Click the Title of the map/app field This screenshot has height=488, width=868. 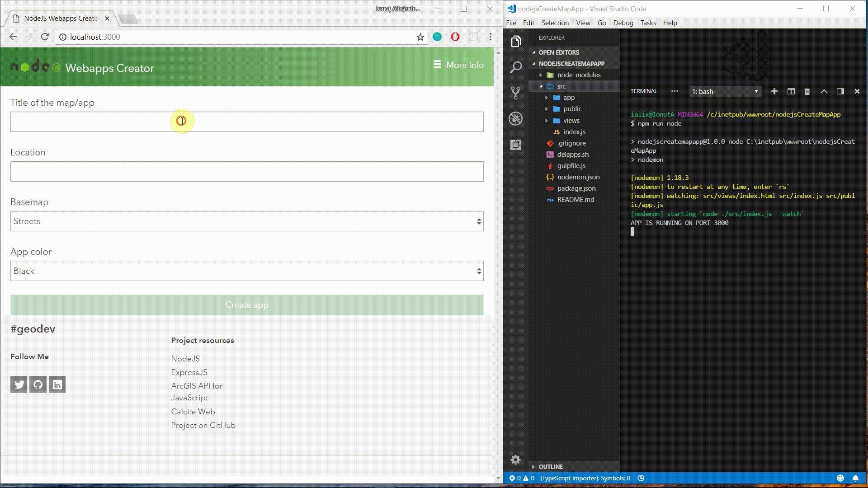(247, 122)
